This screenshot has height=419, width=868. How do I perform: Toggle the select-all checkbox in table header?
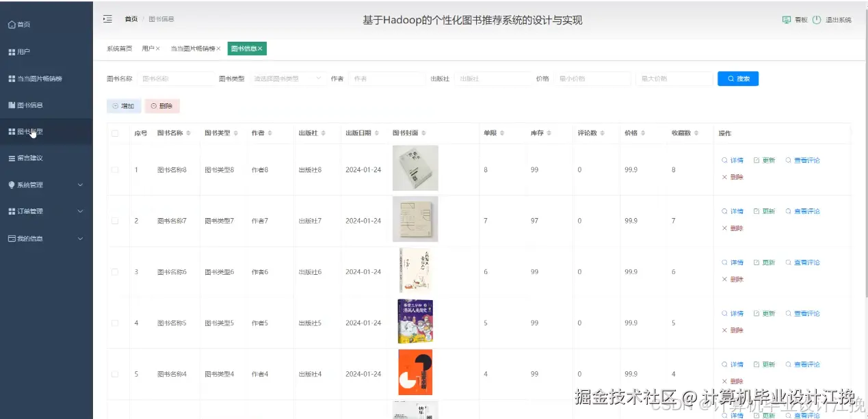[x=115, y=133]
